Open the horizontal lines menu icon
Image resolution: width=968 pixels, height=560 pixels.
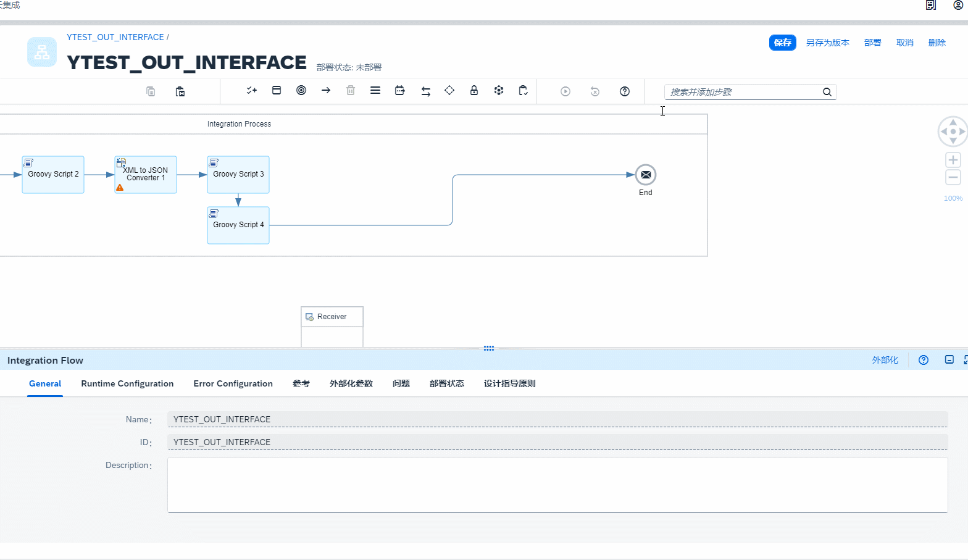tap(375, 91)
